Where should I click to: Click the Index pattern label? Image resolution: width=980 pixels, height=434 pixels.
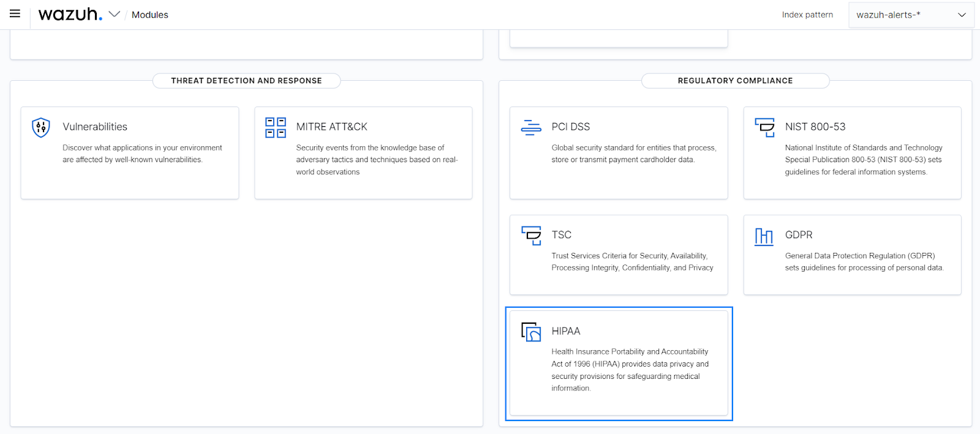point(807,15)
